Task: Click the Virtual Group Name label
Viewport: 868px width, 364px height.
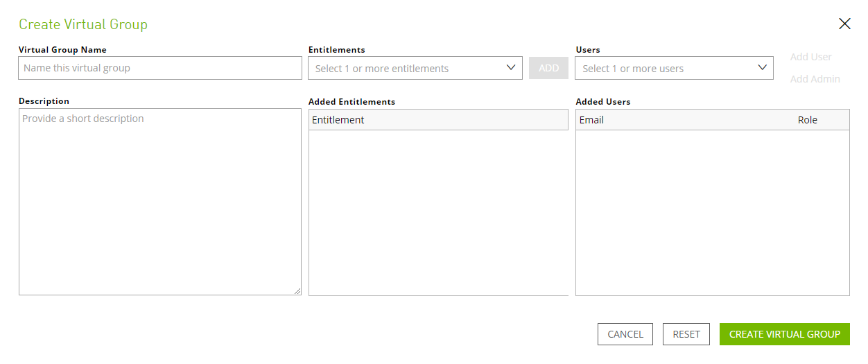Action: [x=62, y=50]
